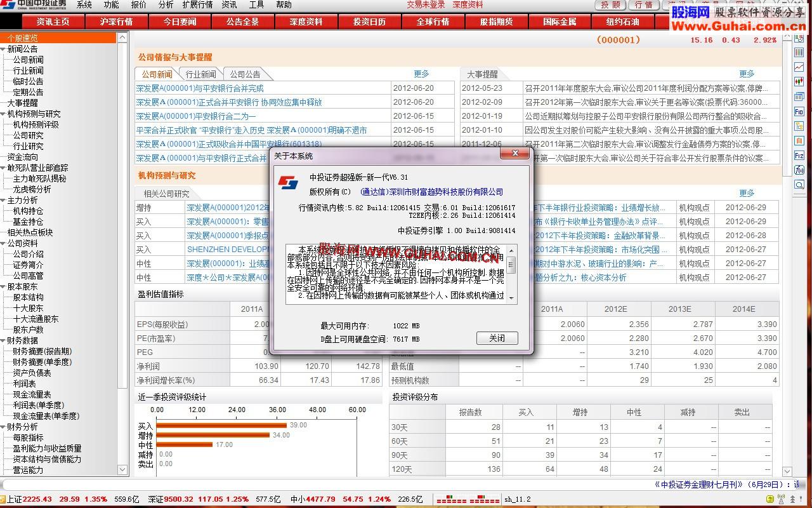Screen dimensions: 812x508
Task: Click the orange document report icon
Action: pyautogui.click(x=799, y=140)
